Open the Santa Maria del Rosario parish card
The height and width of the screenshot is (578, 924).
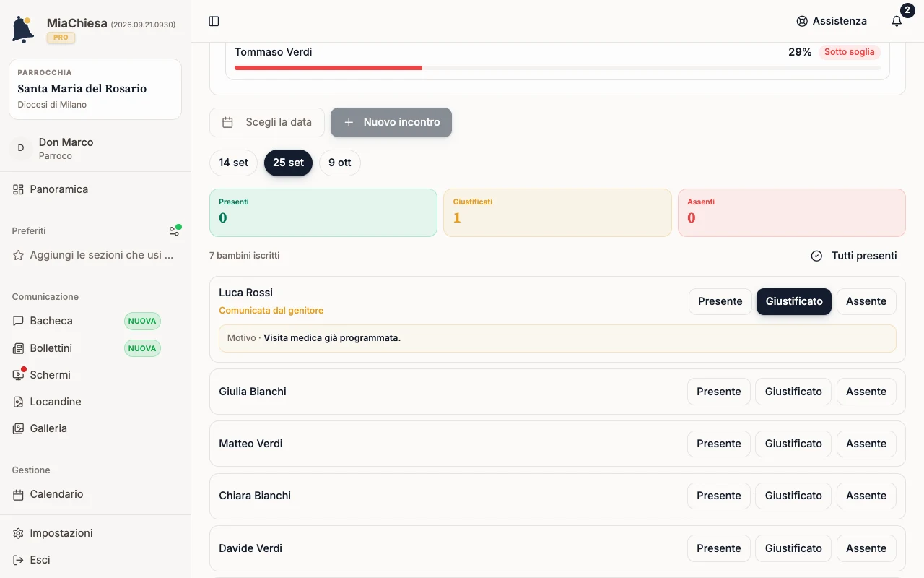tap(95, 89)
